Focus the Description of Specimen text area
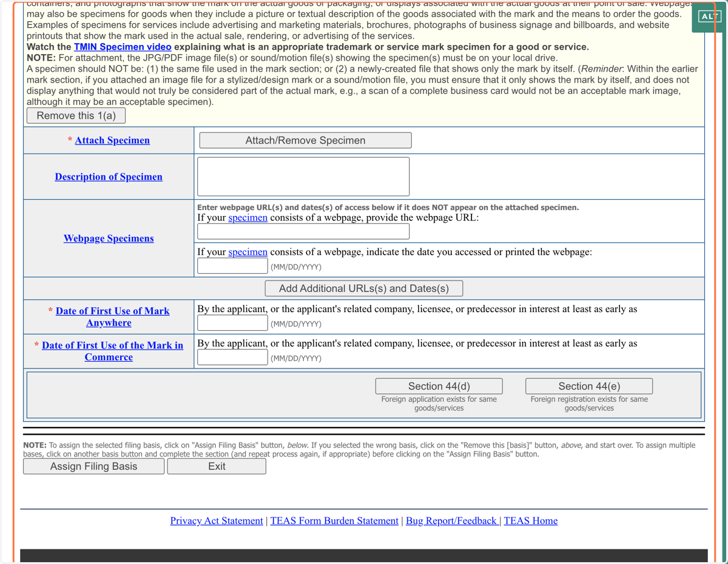Viewport: 728px width, 564px height. pyautogui.click(x=303, y=177)
